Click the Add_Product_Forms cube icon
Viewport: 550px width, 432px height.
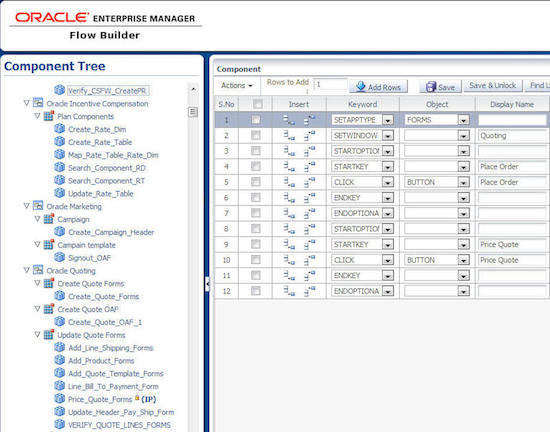[60, 360]
